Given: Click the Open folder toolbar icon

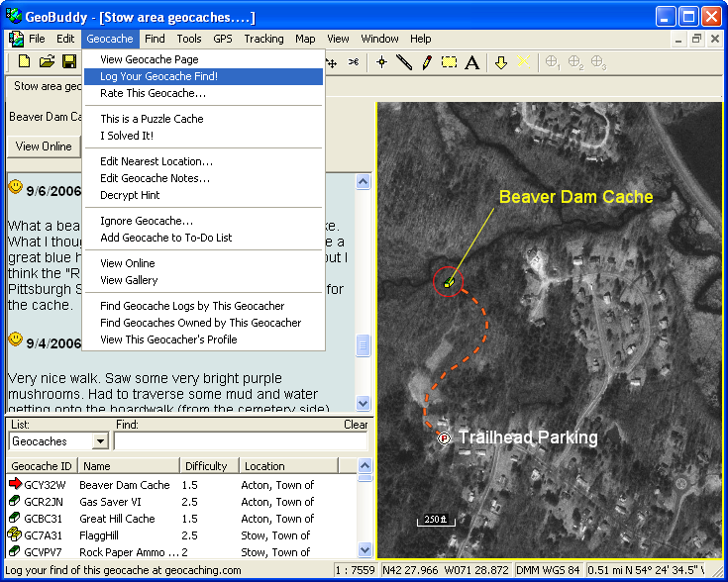Looking at the screenshot, I should [x=47, y=61].
